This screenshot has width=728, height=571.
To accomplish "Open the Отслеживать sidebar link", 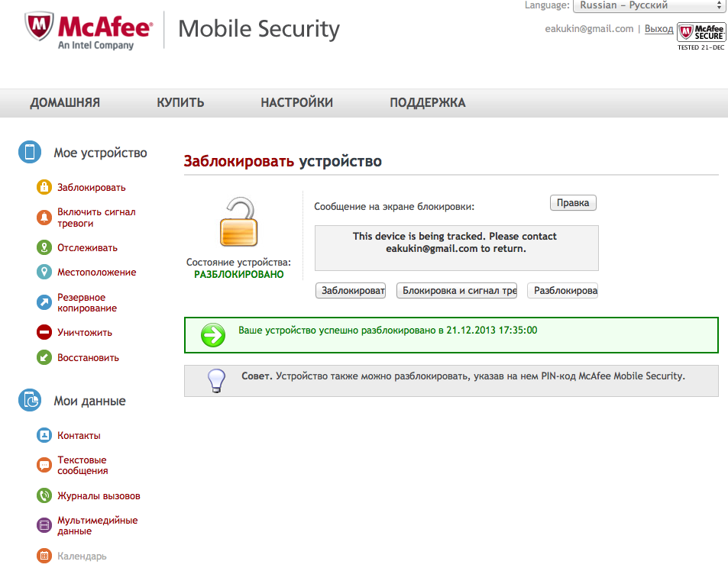I will click(x=87, y=247).
